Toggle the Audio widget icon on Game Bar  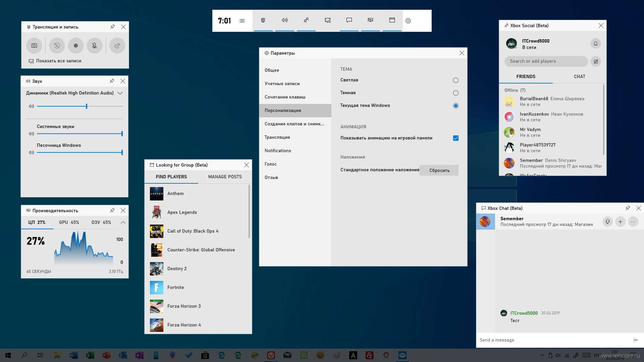[285, 20]
